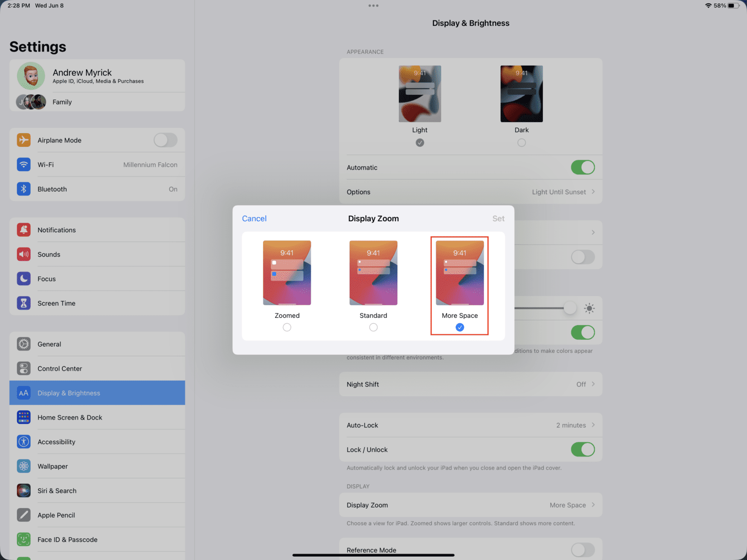Disable the Automatic appearance switch
The image size is (747, 560).
tap(583, 167)
